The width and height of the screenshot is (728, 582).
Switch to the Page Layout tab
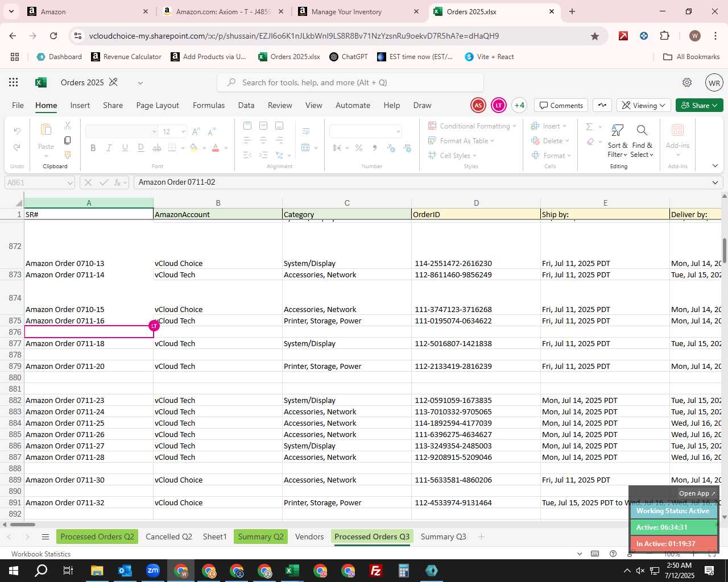158,105
